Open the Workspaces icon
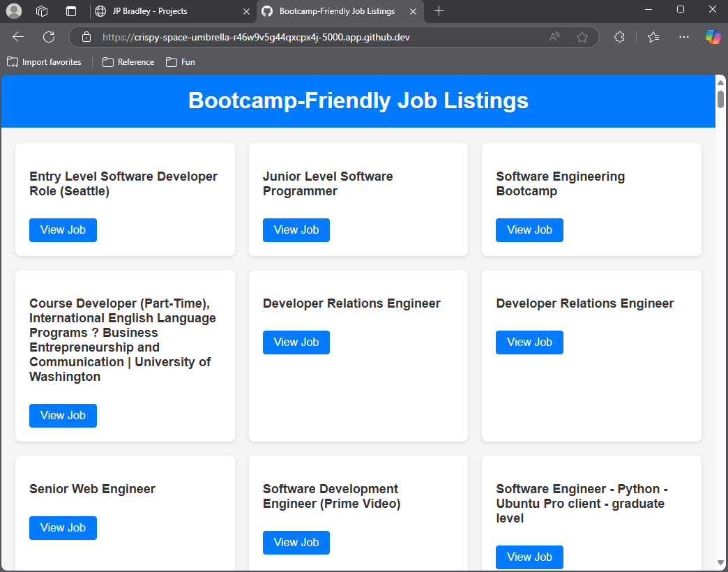The height and width of the screenshot is (572, 728). coord(42,11)
